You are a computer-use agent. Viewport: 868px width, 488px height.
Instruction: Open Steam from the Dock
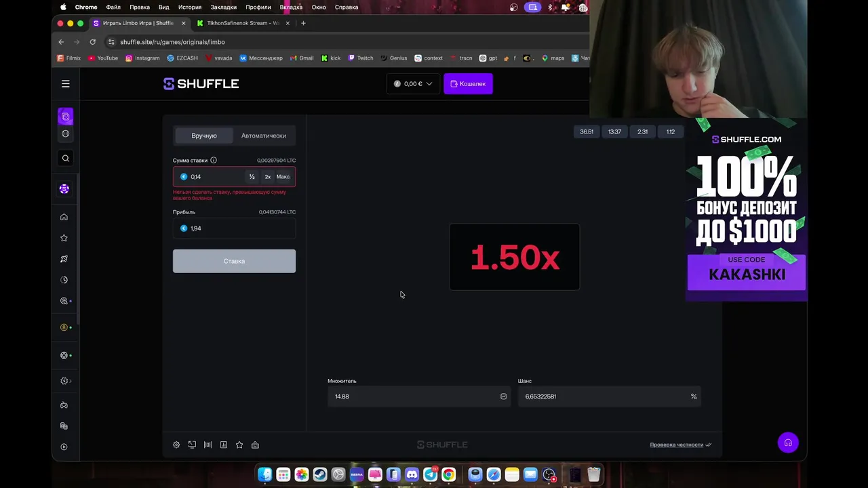click(320, 474)
